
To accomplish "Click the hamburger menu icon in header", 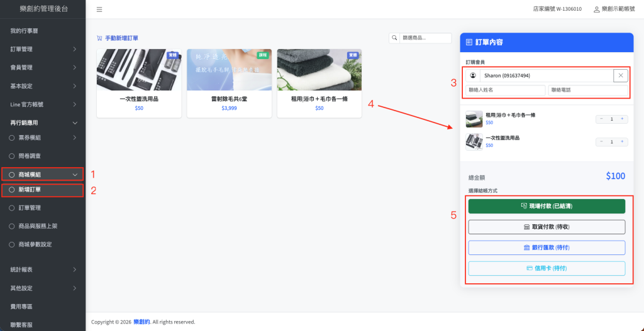I will click(99, 9).
